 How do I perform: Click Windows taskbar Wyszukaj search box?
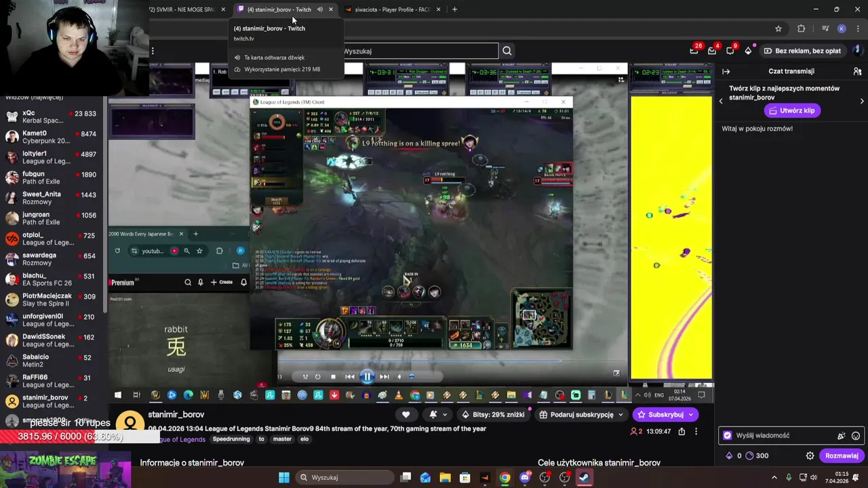(x=343, y=477)
